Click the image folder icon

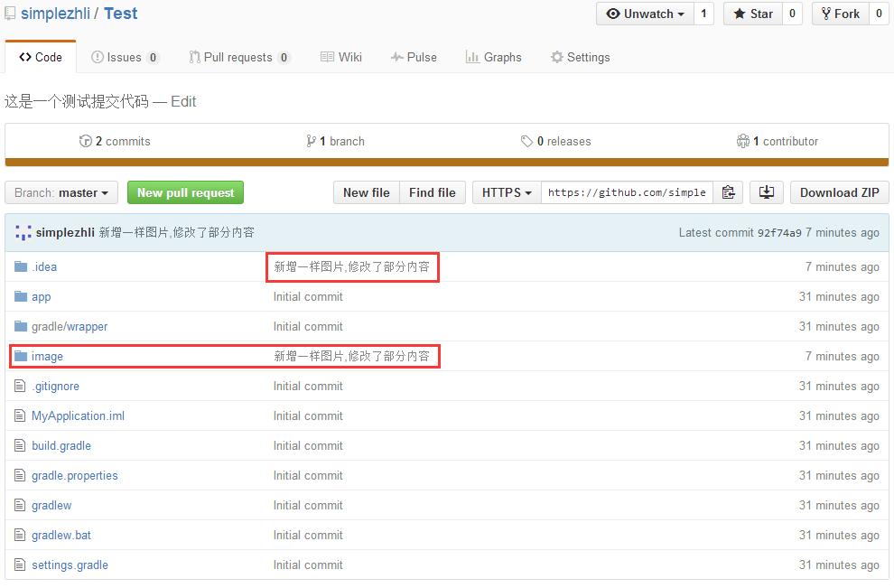tap(21, 356)
